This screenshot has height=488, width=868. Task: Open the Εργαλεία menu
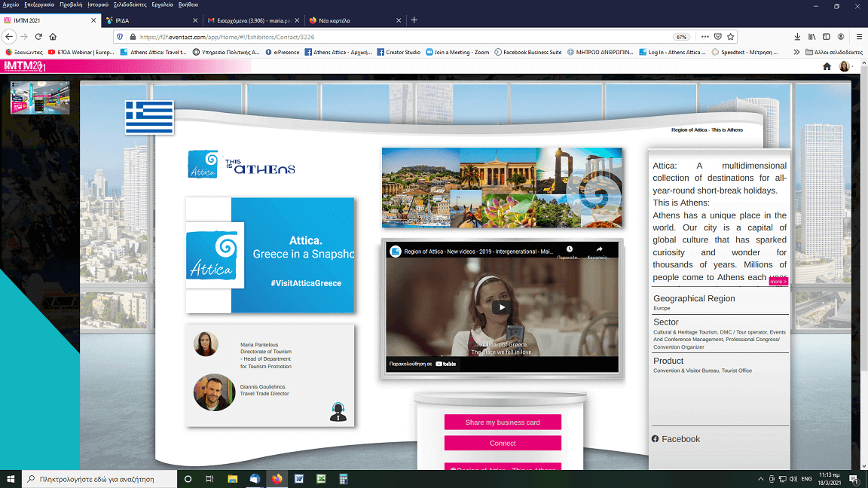[x=162, y=5]
